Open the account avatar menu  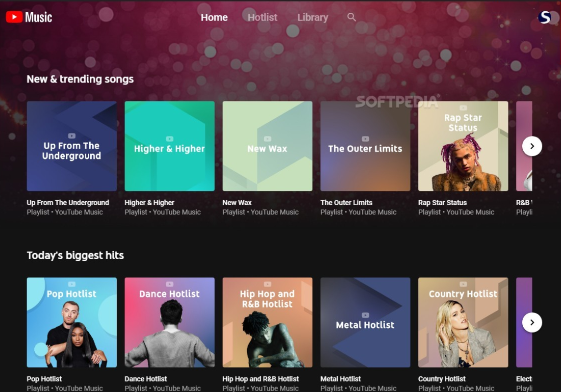tap(544, 17)
